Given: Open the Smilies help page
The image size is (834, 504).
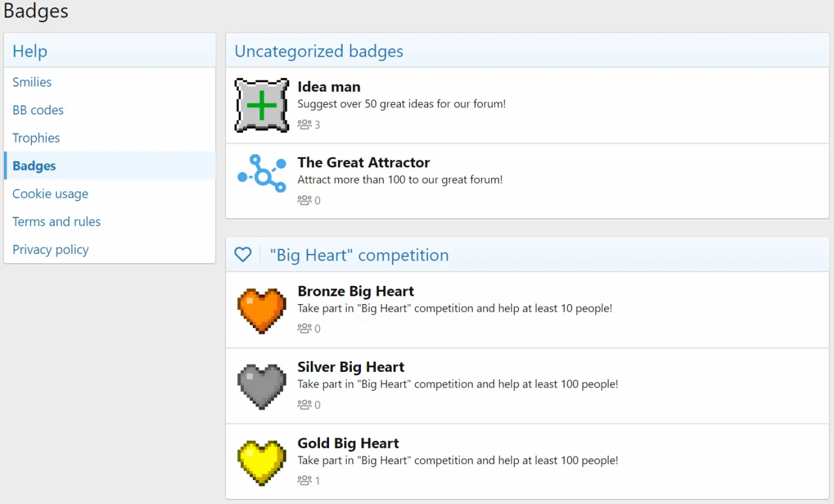Looking at the screenshot, I should point(31,82).
